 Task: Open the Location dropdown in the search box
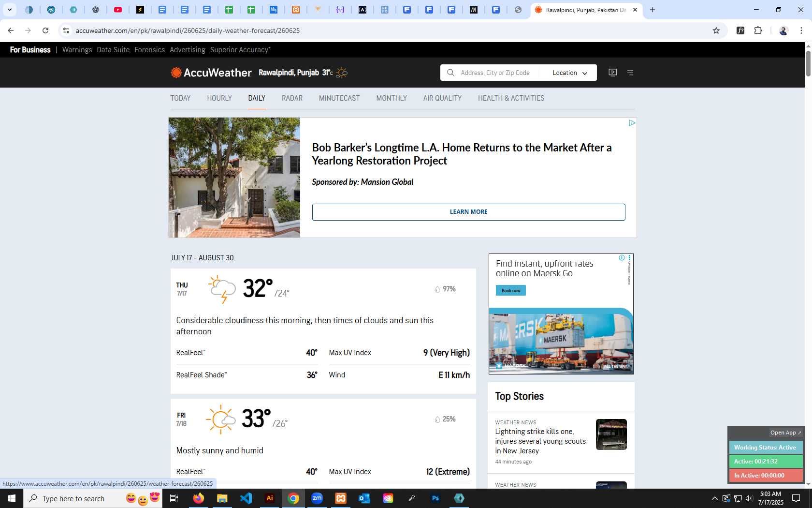(x=570, y=73)
